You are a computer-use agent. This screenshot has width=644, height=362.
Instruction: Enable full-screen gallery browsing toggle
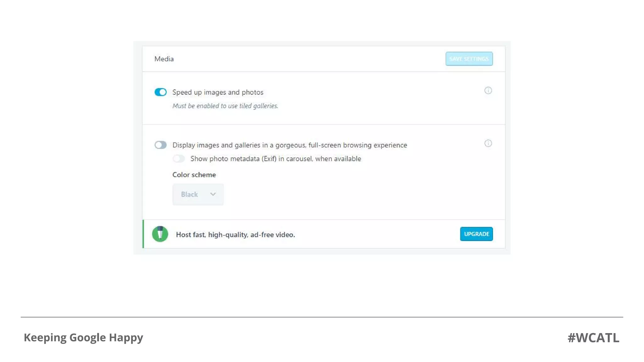point(160,145)
